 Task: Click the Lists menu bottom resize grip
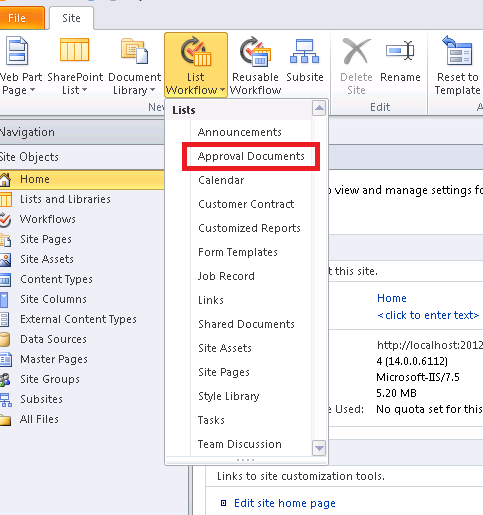coord(246,460)
